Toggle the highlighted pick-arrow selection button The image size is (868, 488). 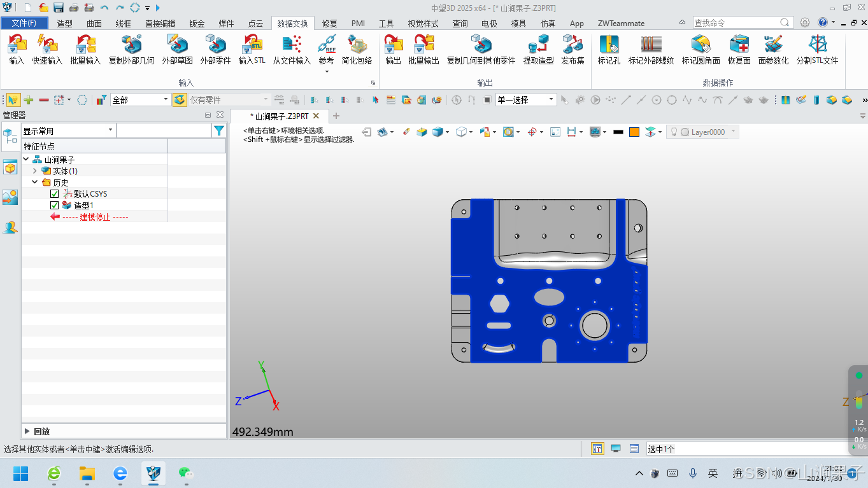(x=13, y=100)
